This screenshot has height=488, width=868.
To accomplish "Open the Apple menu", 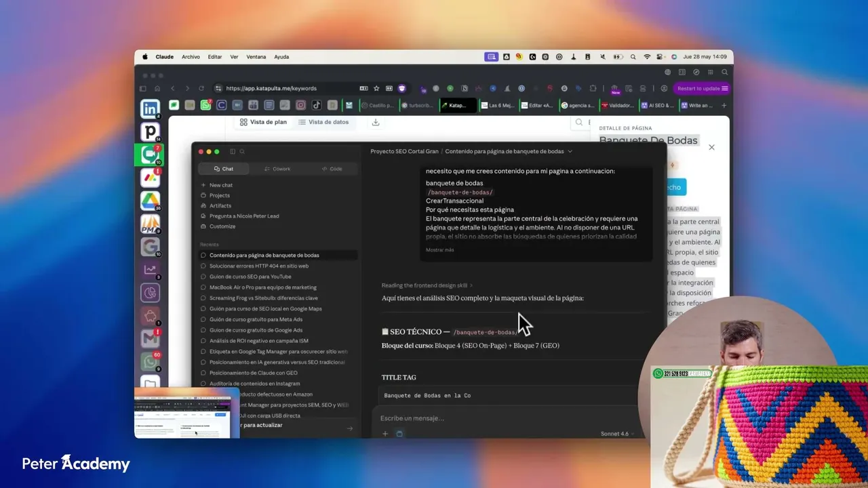I will [145, 57].
